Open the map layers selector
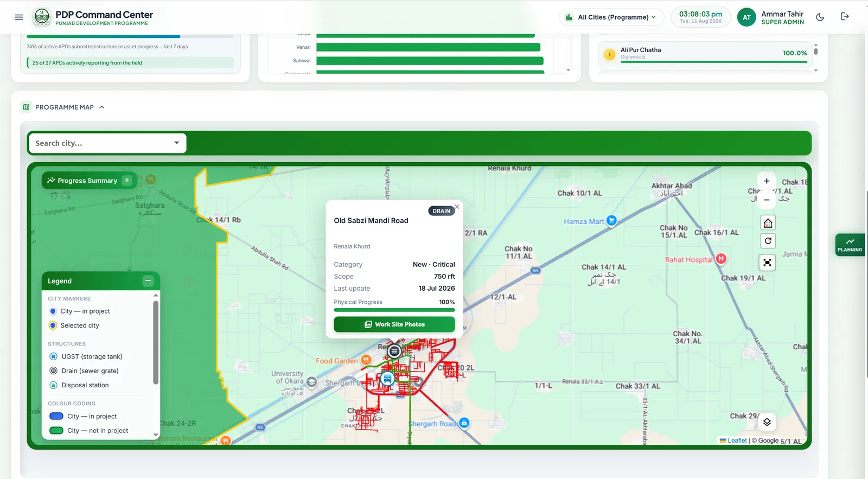 pyautogui.click(x=767, y=422)
